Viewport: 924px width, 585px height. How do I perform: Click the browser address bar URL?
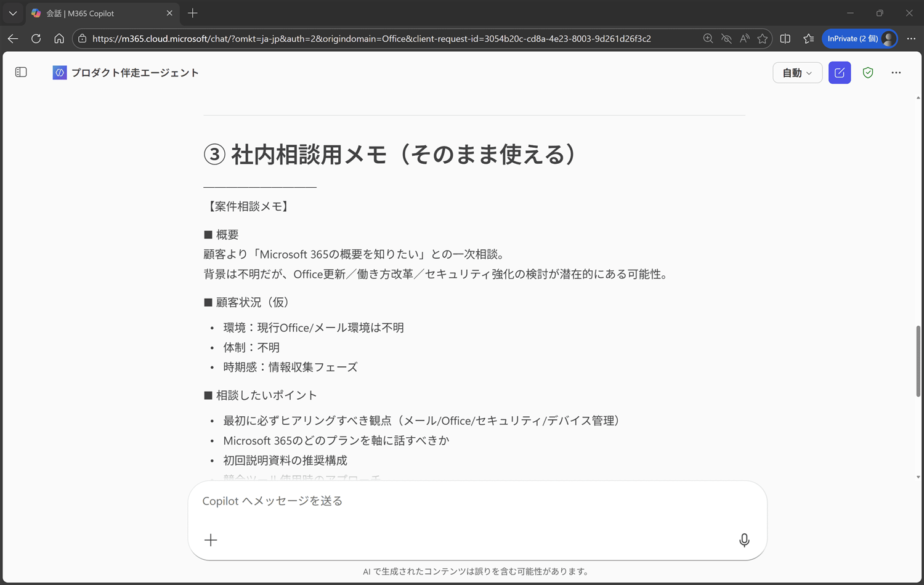(x=371, y=38)
